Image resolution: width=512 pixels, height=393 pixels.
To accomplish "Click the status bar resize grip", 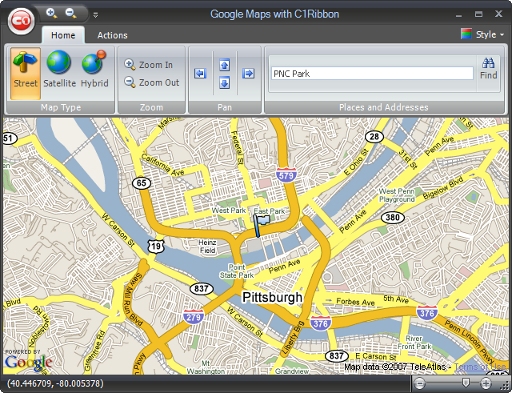I will pyautogui.click(x=505, y=386).
